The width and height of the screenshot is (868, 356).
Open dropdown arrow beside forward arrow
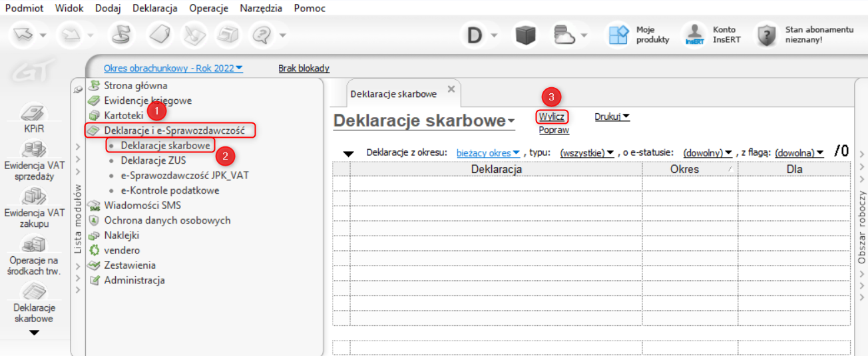coord(90,35)
